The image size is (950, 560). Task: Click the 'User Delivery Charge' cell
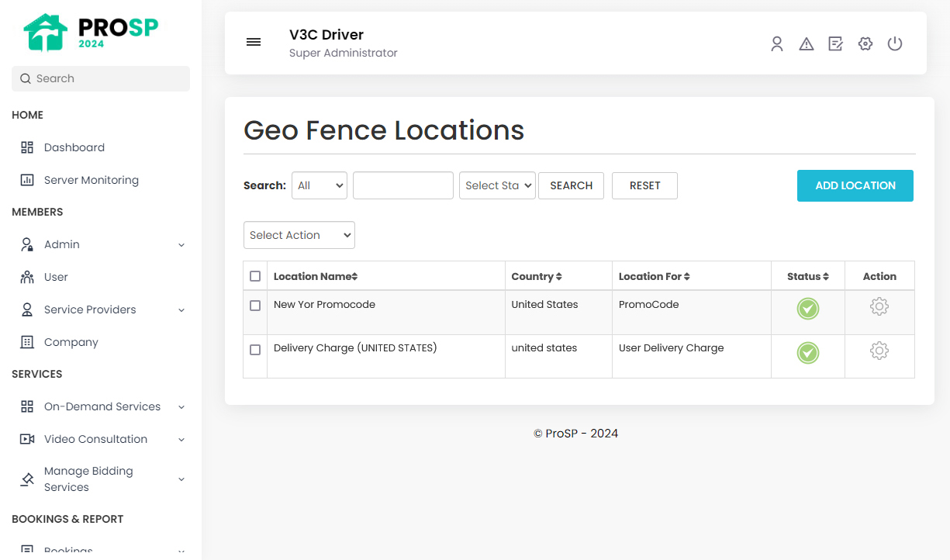click(x=672, y=348)
